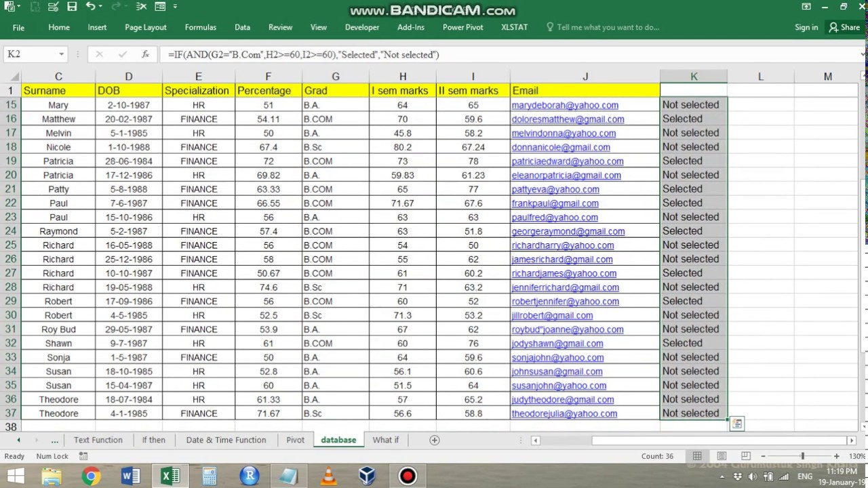Add a new sheet with plus button

[435, 440]
